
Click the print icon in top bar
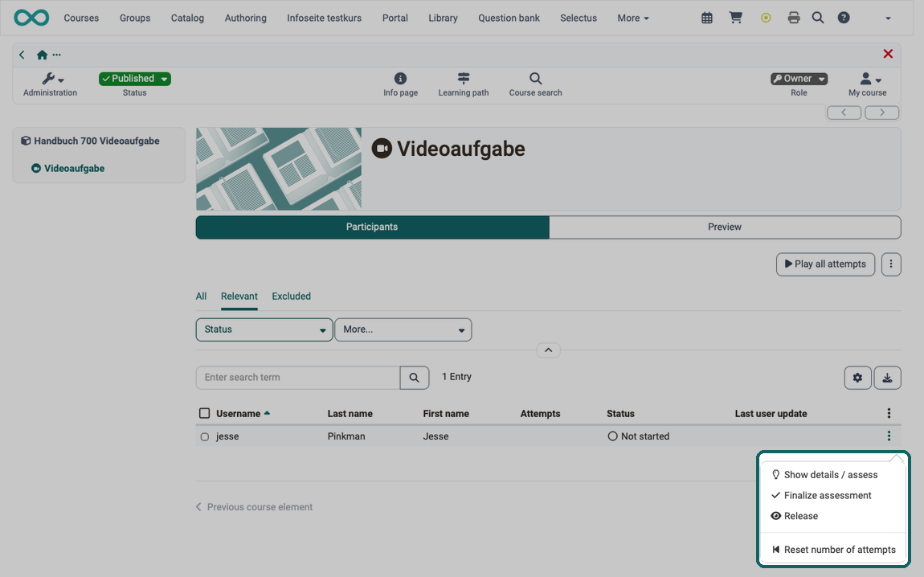click(x=794, y=18)
